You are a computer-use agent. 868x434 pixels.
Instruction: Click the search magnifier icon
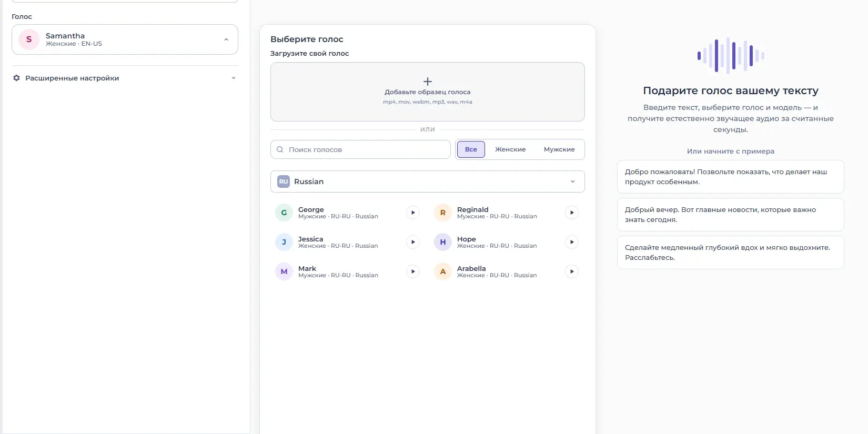tap(280, 149)
